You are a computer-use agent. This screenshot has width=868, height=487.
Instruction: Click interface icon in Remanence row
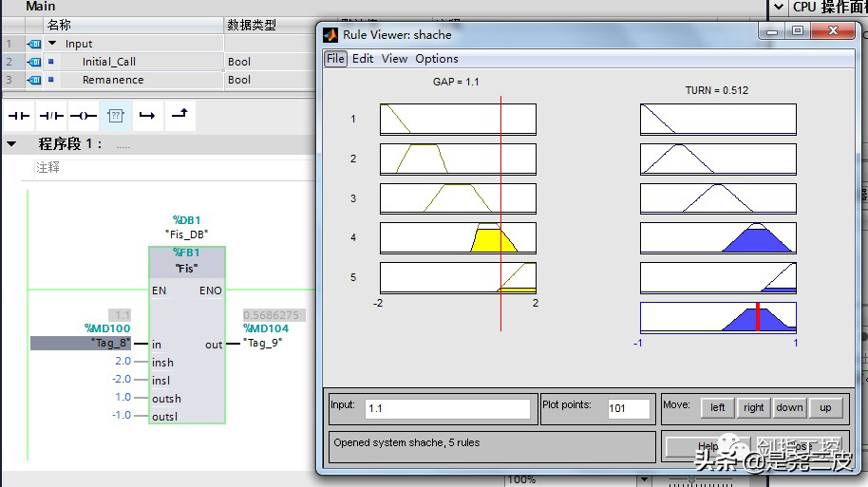tap(34, 81)
